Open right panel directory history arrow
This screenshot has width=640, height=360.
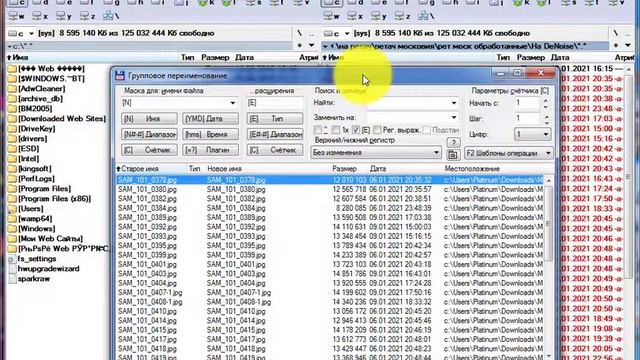point(628,45)
